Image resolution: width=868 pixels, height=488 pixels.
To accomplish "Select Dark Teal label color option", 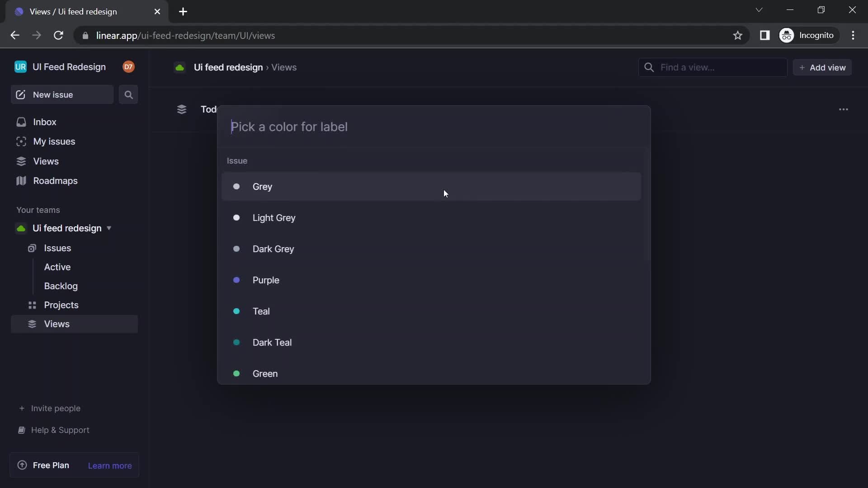I will (272, 343).
